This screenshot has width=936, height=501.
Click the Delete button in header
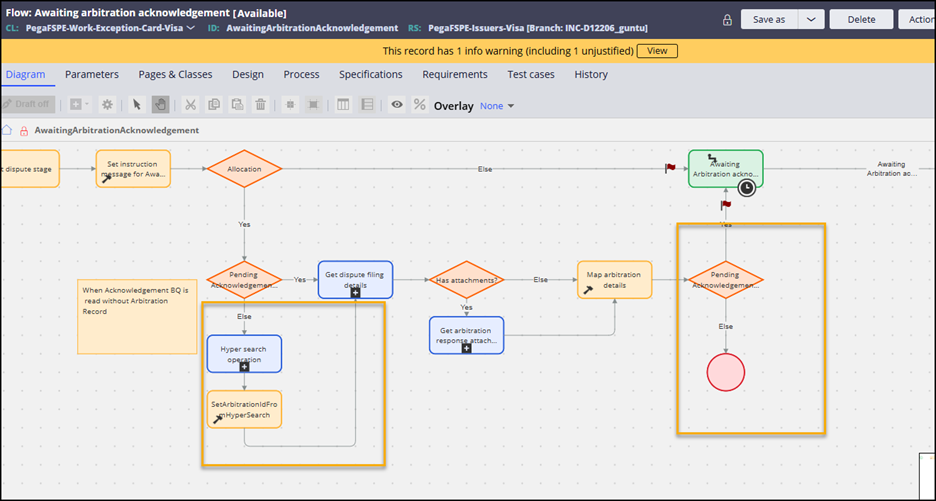click(x=861, y=19)
